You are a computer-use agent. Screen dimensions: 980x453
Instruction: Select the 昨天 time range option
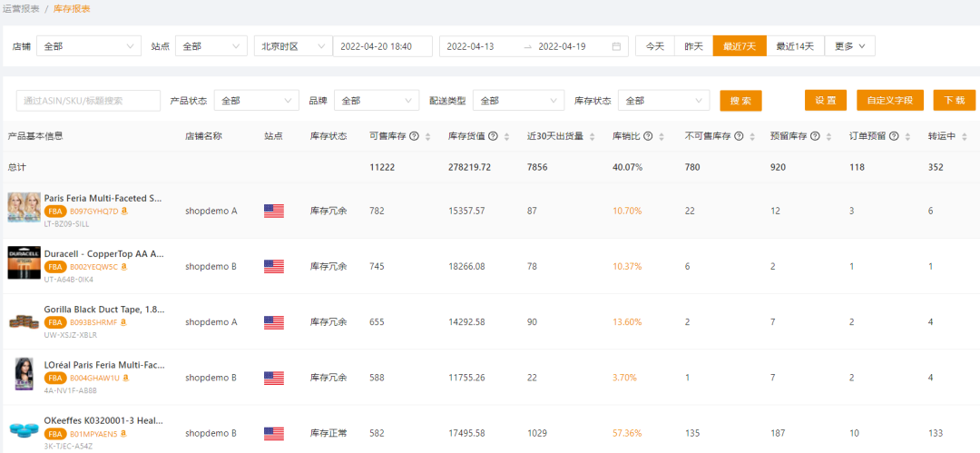(693, 46)
